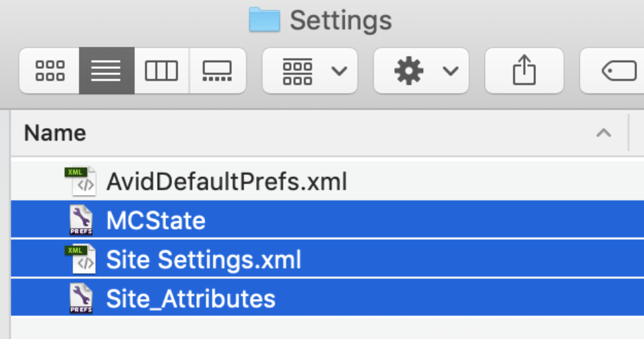Select list view mode button

107,71
